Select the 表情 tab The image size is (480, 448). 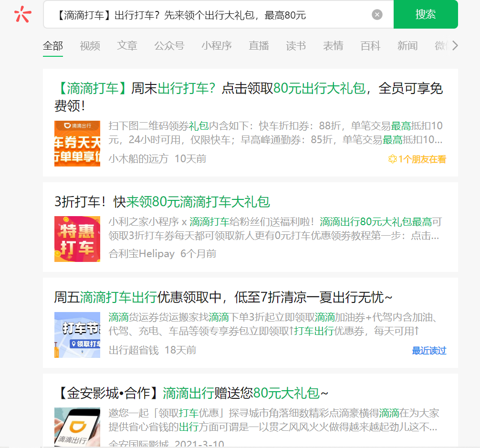tap(333, 46)
